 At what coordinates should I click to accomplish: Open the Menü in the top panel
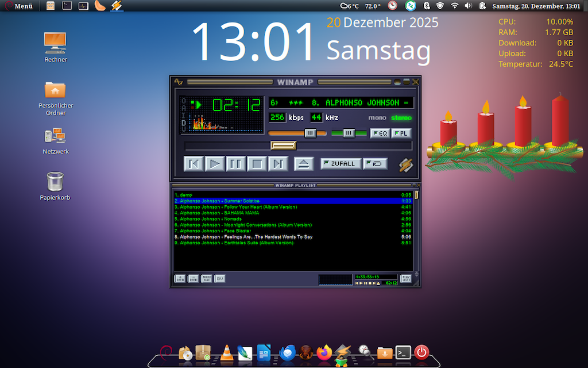click(x=19, y=6)
